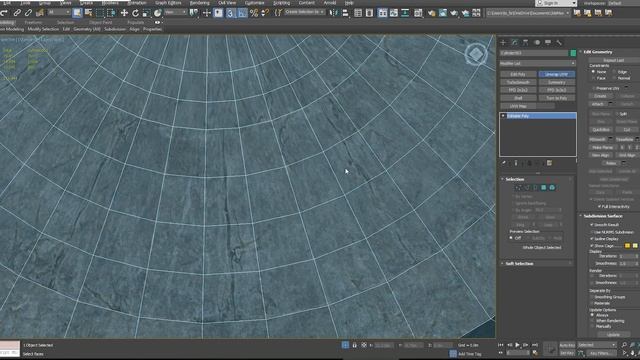This screenshot has height=360, width=640.
Task: Activate the Select and Move tool
Action: tap(124, 13)
